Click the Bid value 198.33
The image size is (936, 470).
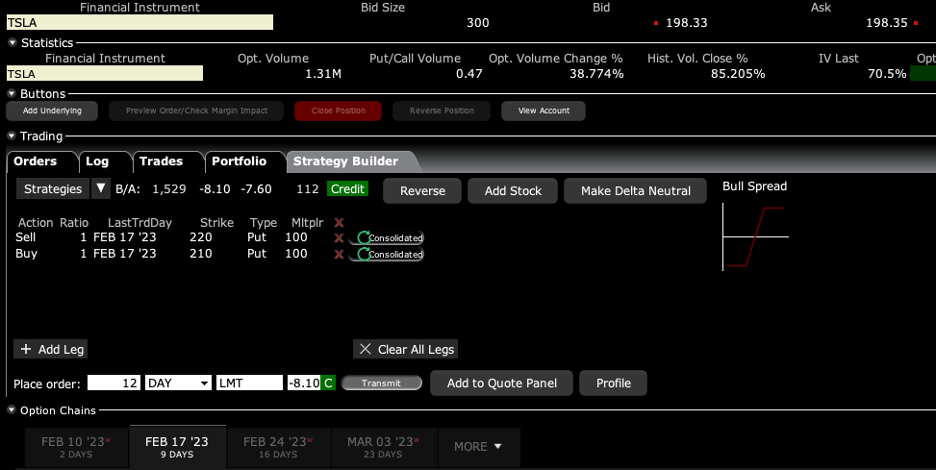[686, 23]
